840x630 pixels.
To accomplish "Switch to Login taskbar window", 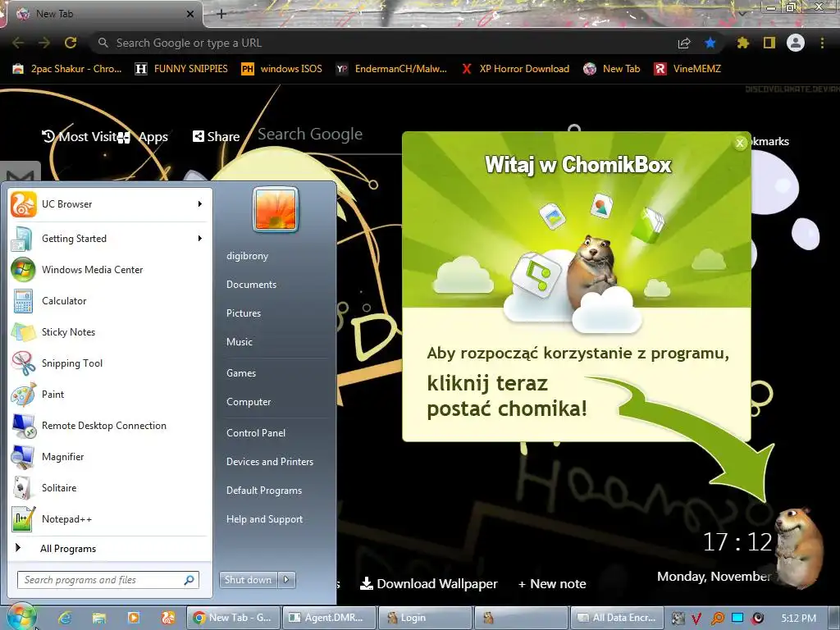I will (x=424, y=618).
